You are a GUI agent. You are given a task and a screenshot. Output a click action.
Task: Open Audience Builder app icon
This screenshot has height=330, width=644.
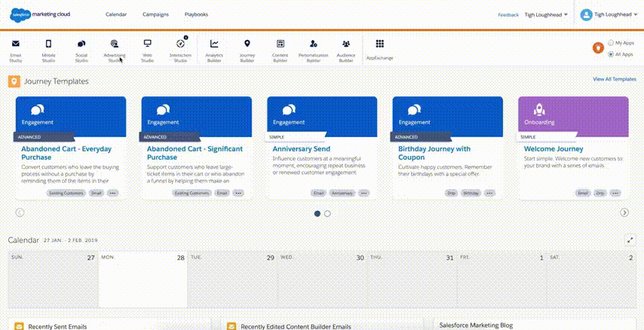pos(346,44)
